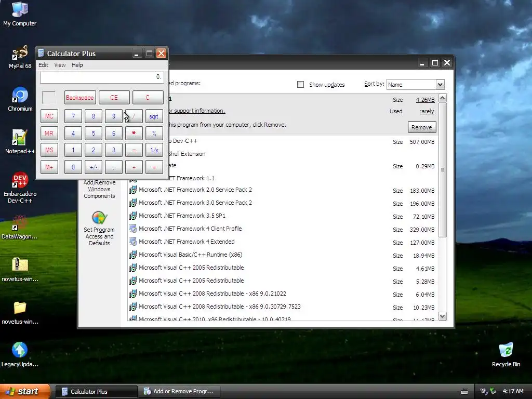Select Microsoft .NET Framework 4 Client Profile entry
The width and height of the screenshot is (532, 399).
coord(283,229)
